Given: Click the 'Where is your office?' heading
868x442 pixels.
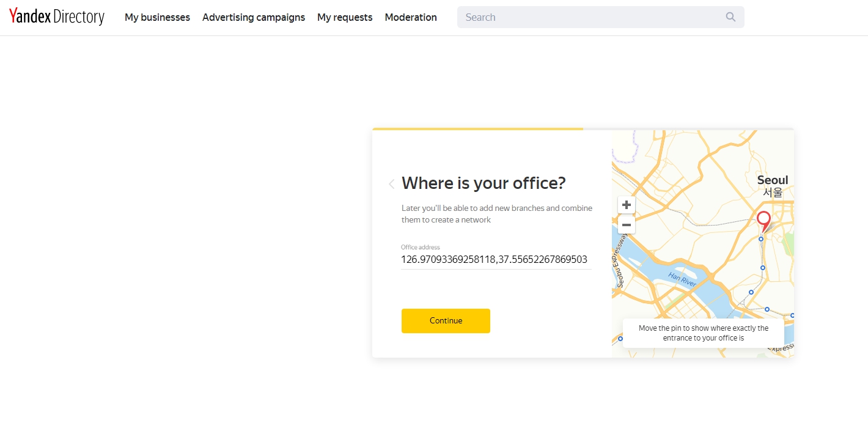Looking at the screenshot, I should [484, 183].
